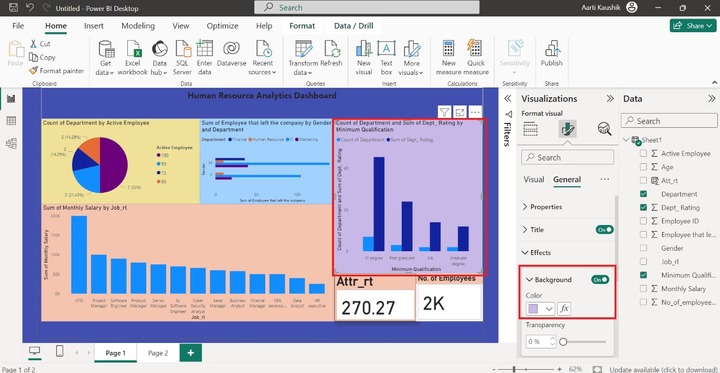Open the Data / Drill tab
The image size is (720, 373).
354,26
